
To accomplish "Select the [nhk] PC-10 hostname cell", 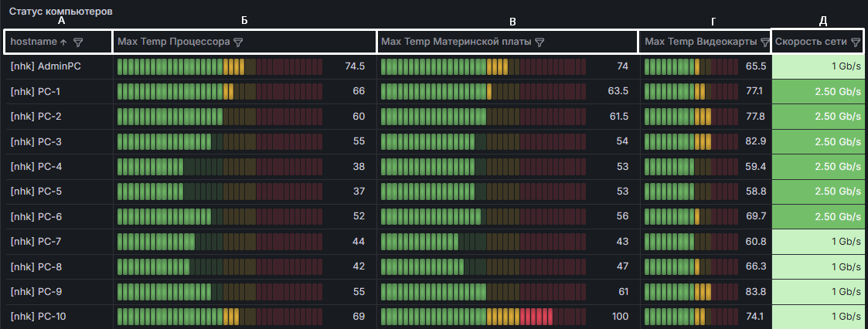I will 57,317.
